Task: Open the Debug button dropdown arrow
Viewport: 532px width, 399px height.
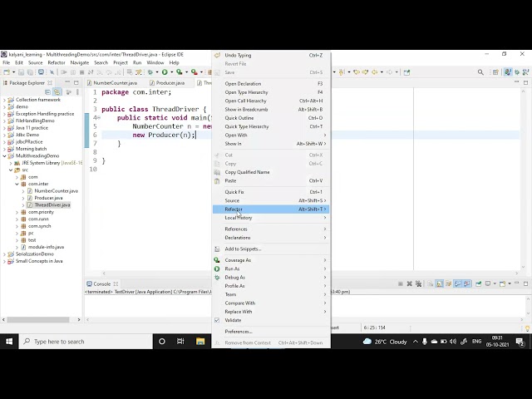Action: (156, 72)
